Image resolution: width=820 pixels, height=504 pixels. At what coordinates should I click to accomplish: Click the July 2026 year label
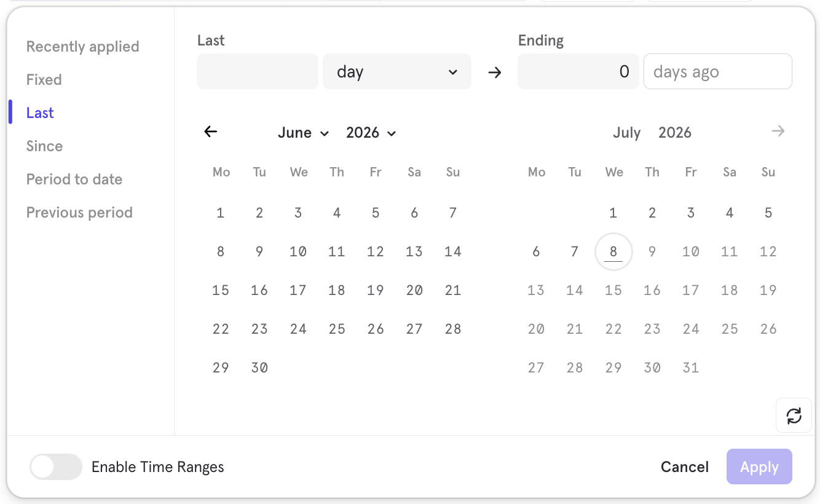pos(675,133)
